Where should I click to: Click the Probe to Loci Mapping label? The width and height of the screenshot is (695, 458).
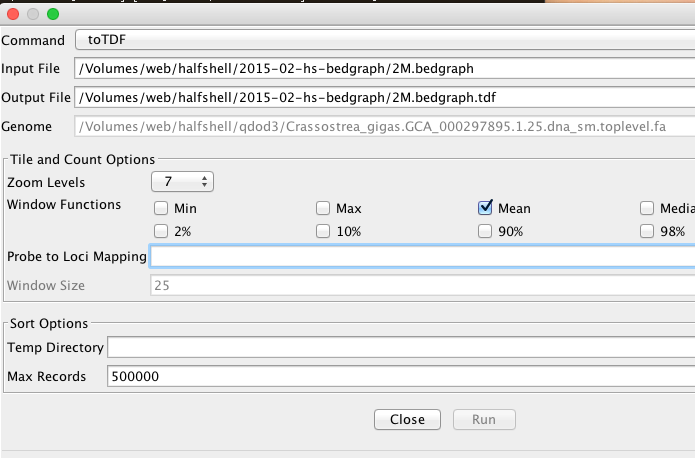pos(77,257)
